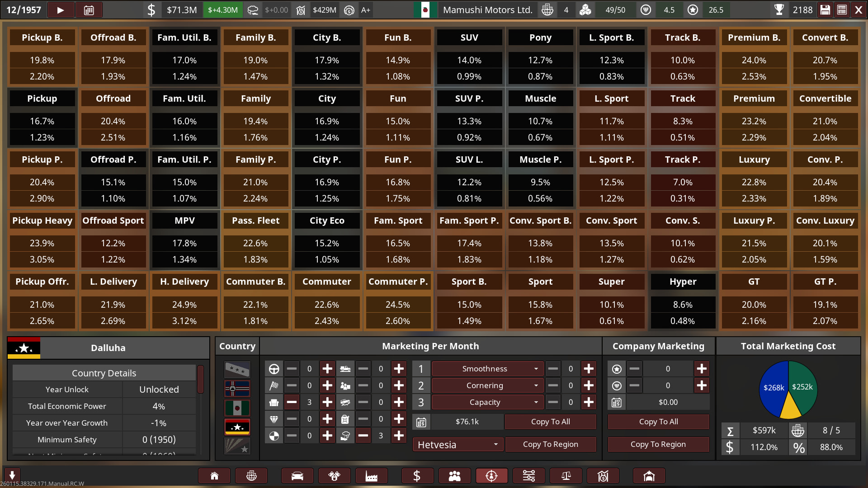Screen dimensions: 868x488
Task: Click Copy To All under Marketing Per Month
Action: (x=550, y=422)
